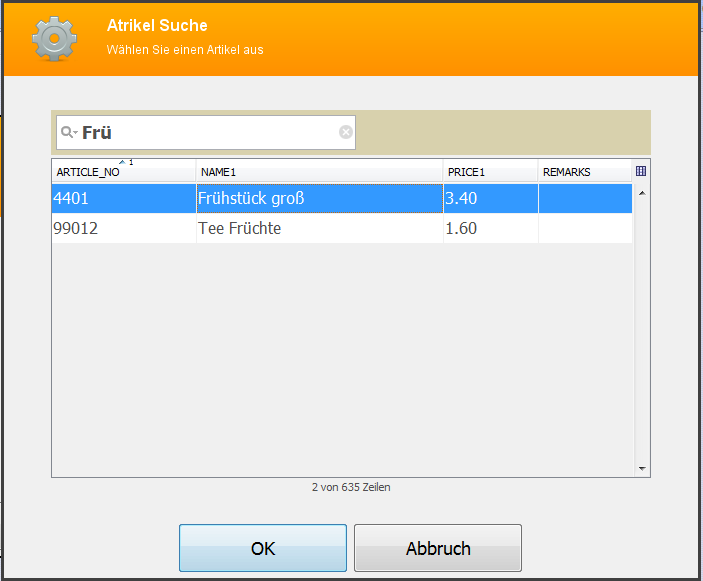Click the PRICE1 column header

(x=490, y=172)
